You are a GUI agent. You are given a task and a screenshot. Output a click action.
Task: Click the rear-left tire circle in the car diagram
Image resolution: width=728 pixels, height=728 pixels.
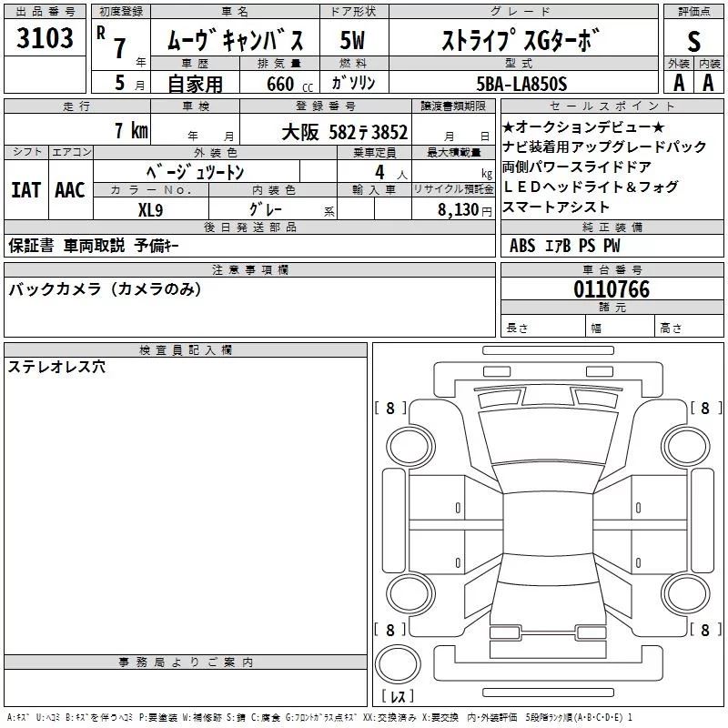409,593
